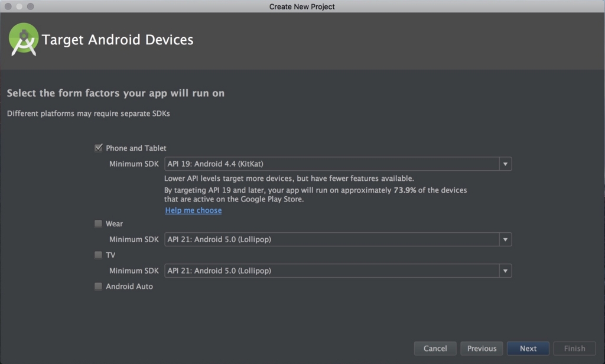Go back with the Previous button
The image size is (605, 364).
tap(482, 349)
